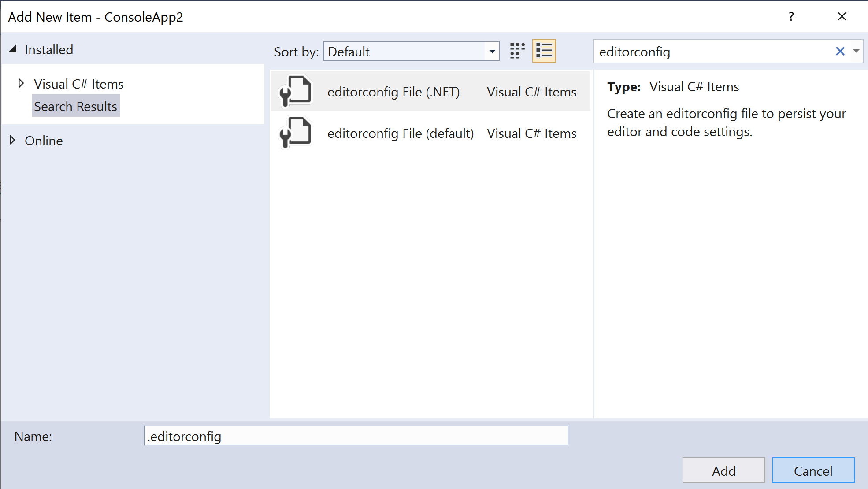868x489 pixels.
Task: Collapse the Installed tree section
Action: (13, 49)
